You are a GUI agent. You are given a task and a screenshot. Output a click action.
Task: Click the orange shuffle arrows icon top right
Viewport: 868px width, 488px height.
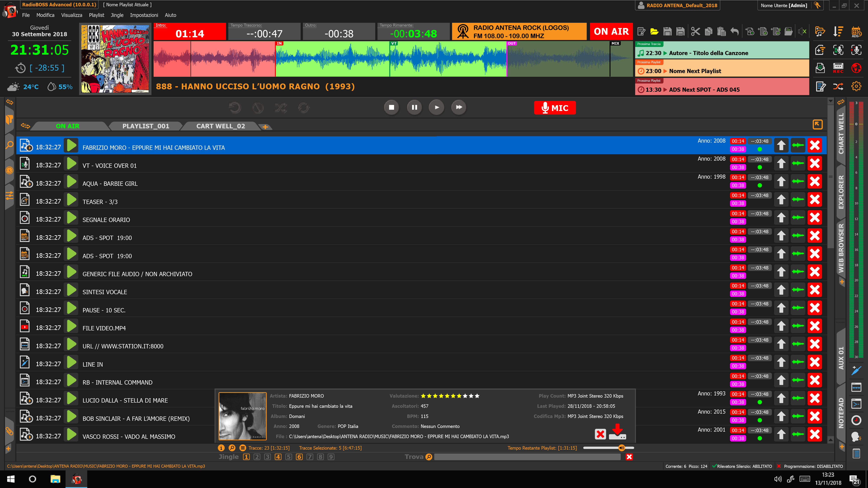tap(838, 87)
